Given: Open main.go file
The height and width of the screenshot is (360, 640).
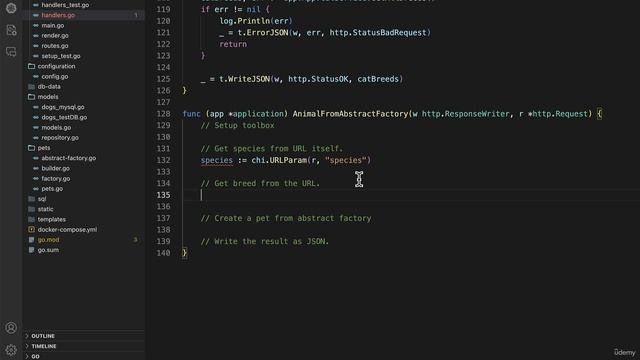Looking at the screenshot, I should pos(53,25).
